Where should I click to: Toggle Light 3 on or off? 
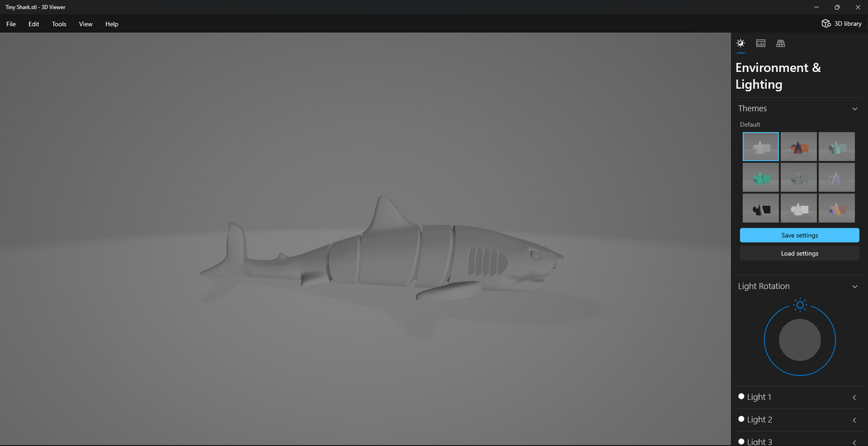point(741,441)
